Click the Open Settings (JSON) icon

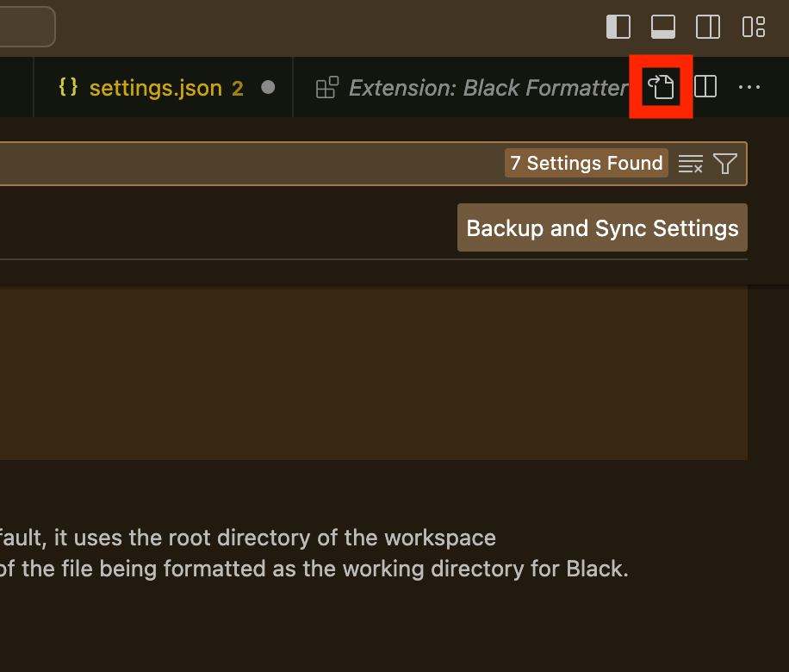(661, 86)
